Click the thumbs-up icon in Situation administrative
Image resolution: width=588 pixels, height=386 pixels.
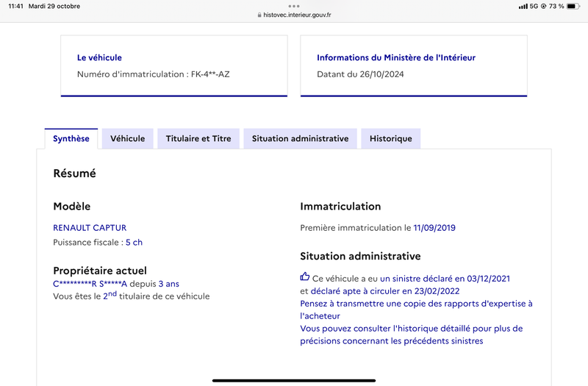(x=304, y=277)
